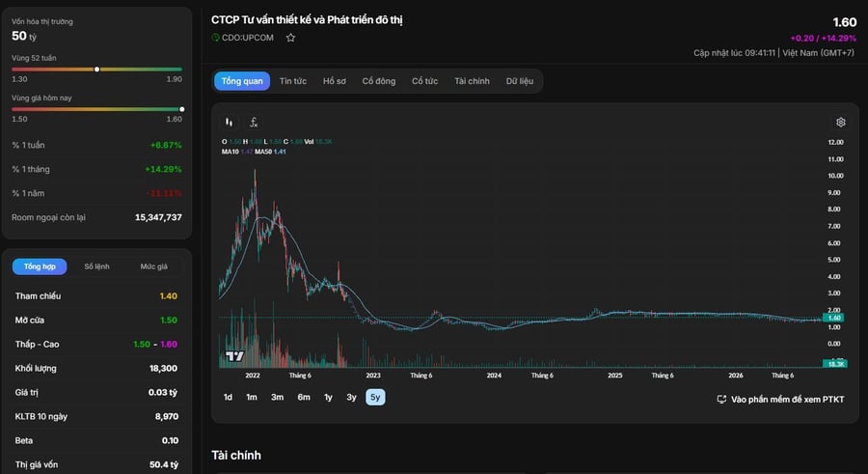
Task: Click the 1.60 price label on chart axis
Action: pos(834,318)
